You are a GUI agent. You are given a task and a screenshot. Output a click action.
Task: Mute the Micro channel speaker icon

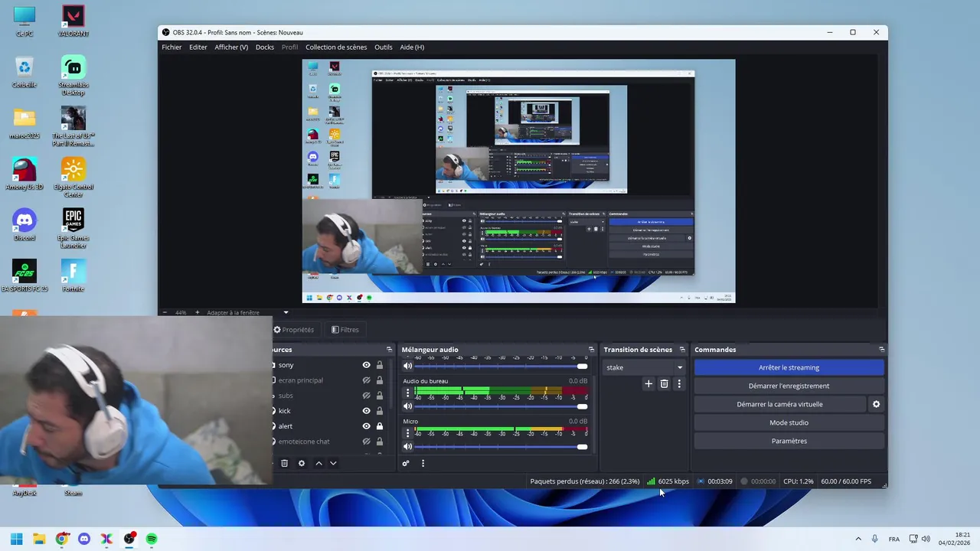407,447
